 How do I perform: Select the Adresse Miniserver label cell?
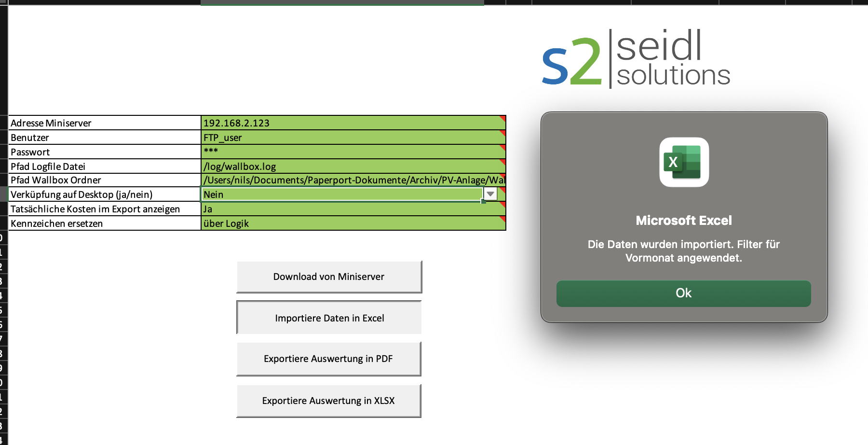(x=105, y=123)
